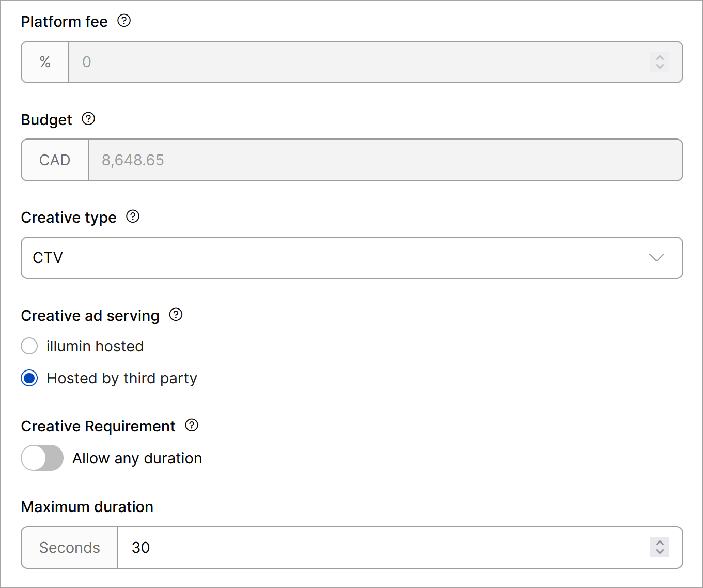Enable Allow any duration toggle
The height and width of the screenshot is (588, 703).
42,458
